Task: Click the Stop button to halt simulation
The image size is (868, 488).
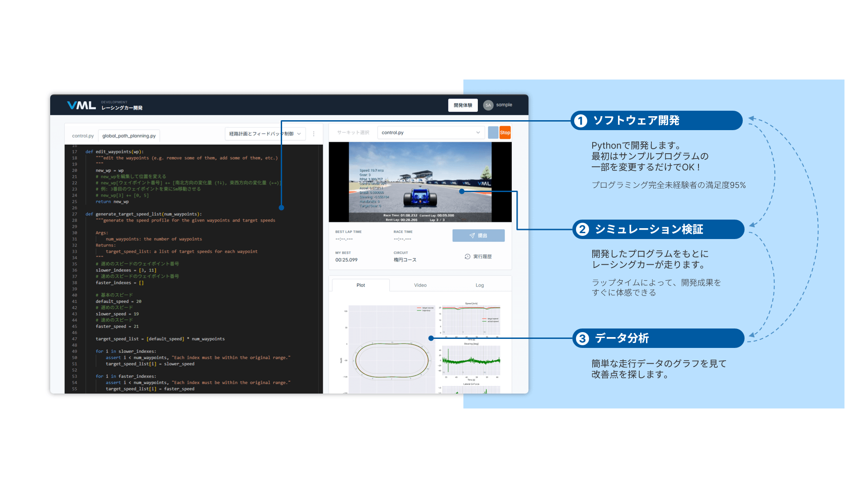Action: click(505, 132)
